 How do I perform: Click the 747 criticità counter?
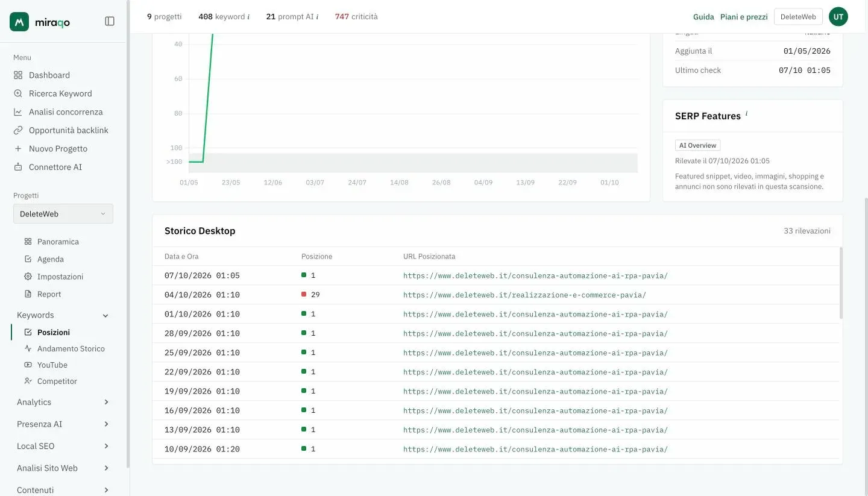(356, 17)
